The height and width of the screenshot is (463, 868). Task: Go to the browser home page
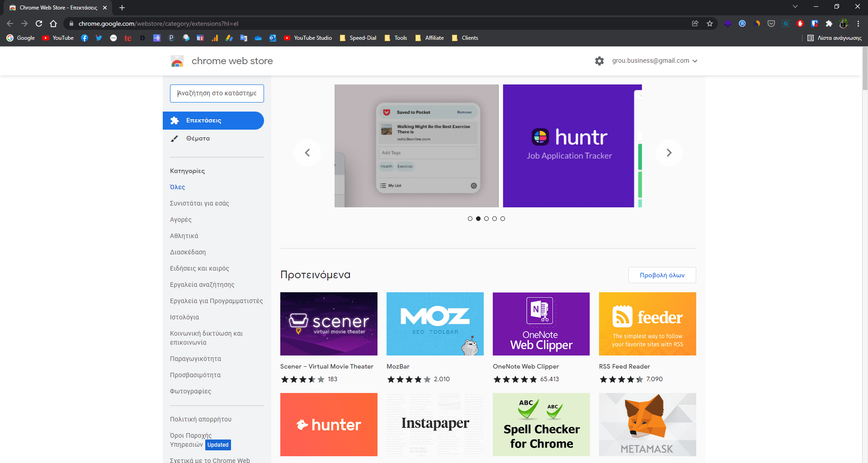pos(53,23)
